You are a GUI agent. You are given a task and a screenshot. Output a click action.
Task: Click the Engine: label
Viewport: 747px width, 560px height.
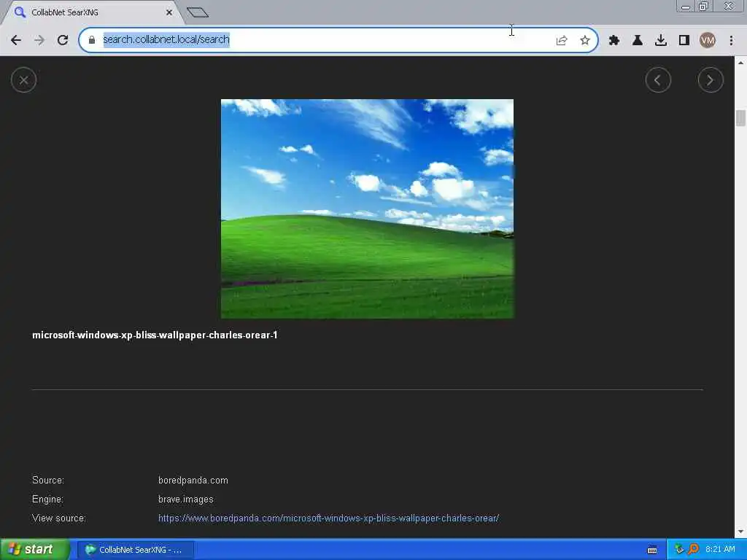[x=47, y=499]
